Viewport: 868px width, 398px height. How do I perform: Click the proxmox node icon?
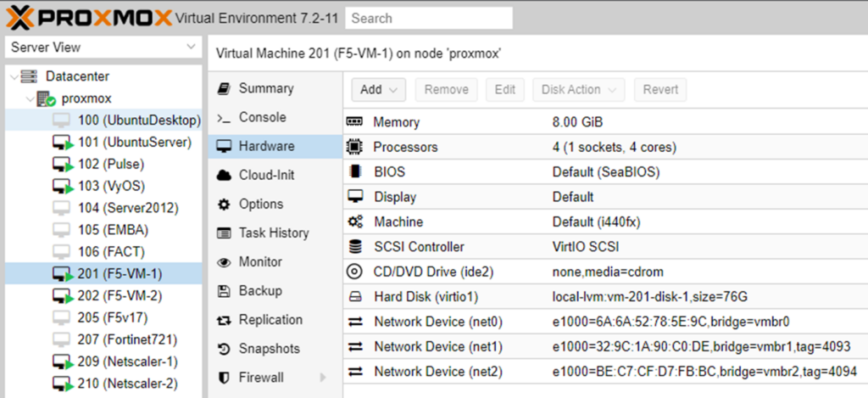(x=46, y=99)
